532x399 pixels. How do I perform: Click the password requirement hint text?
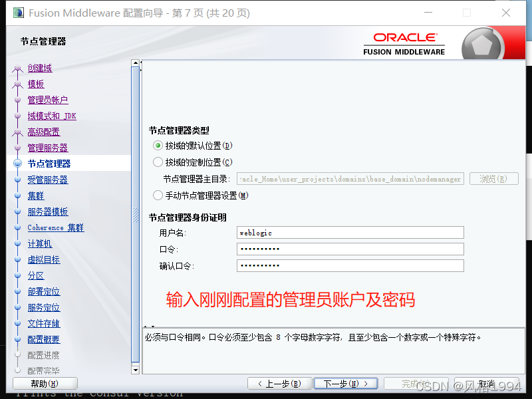(313, 337)
